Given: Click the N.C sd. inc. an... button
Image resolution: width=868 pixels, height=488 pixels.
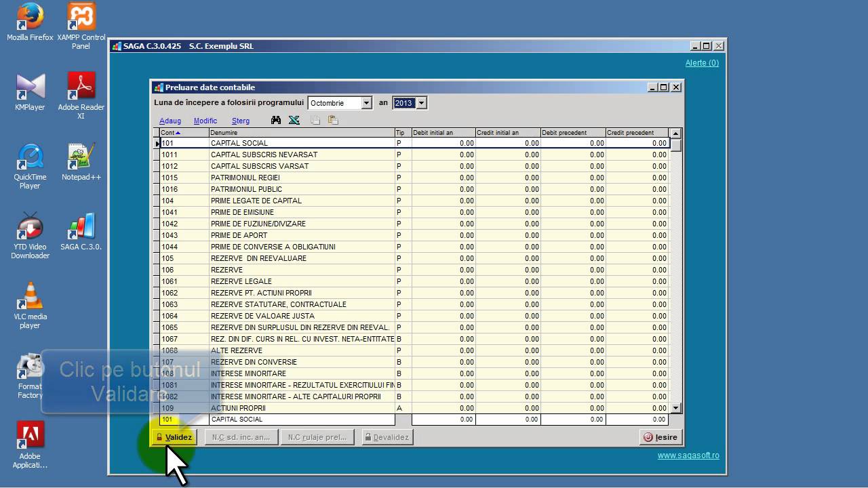Looking at the screenshot, I should pyautogui.click(x=241, y=437).
